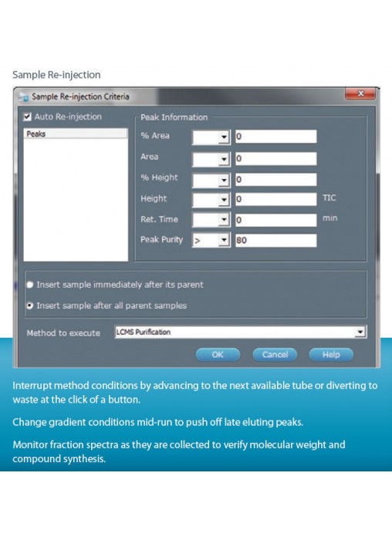The height and width of the screenshot is (537, 392).
Task: Click the Height TIC value field
Action: click(275, 199)
